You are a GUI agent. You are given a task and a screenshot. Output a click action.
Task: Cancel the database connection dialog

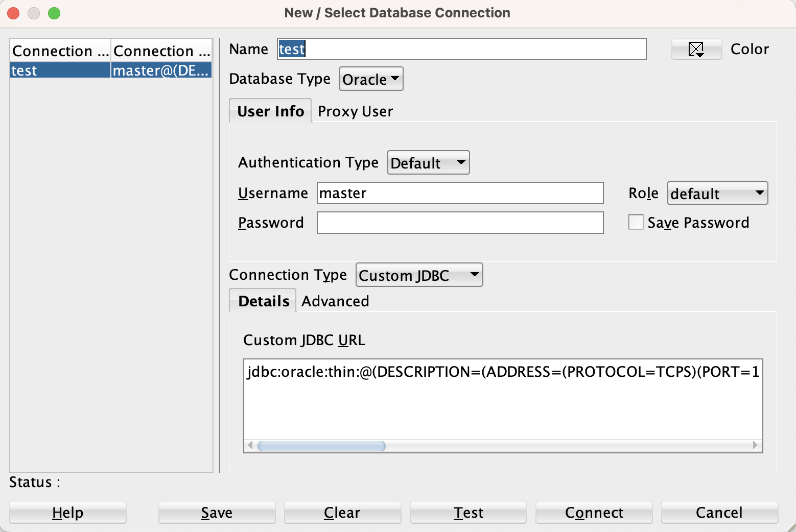tap(719, 512)
